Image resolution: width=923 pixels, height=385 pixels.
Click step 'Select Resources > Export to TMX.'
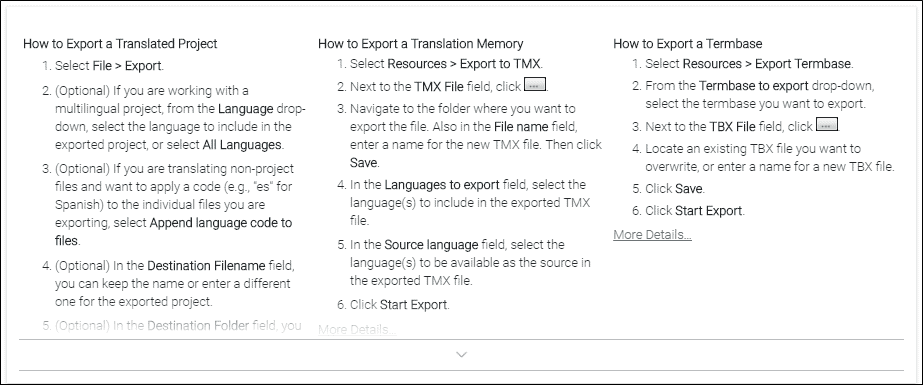tap(446, 64)
